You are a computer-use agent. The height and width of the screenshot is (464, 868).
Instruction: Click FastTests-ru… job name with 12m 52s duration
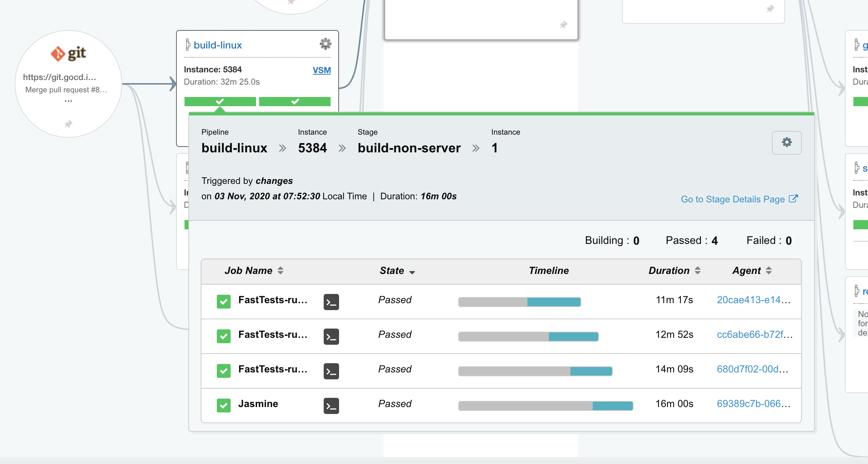tap(273, 335)
